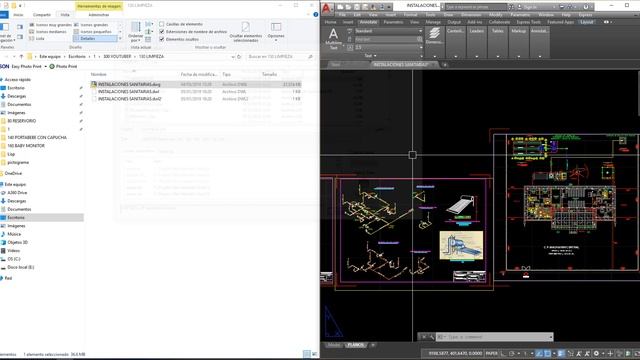The width and height of the screenshot is (640, 360).
Task: Toggle the highlighted object snap tracking button
Action: [x=539, y=353]
